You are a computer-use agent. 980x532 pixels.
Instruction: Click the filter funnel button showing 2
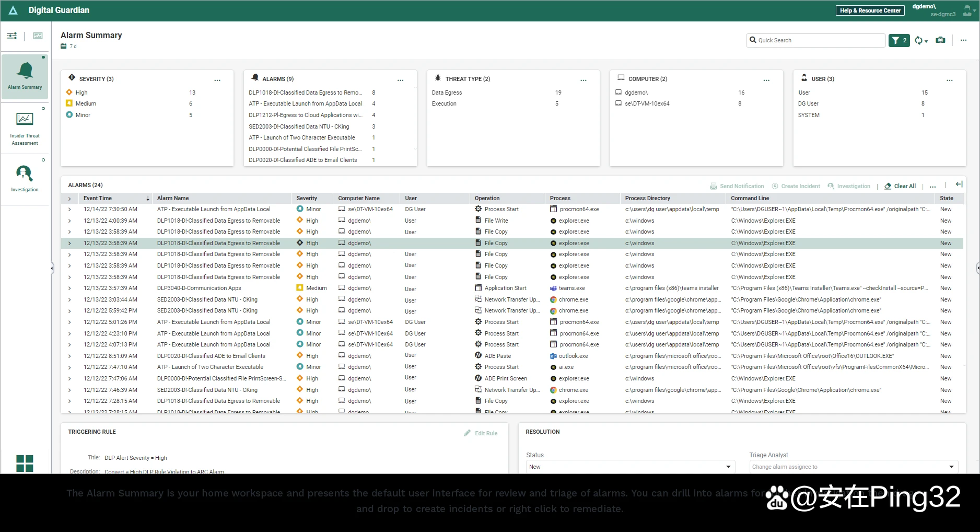899,40
